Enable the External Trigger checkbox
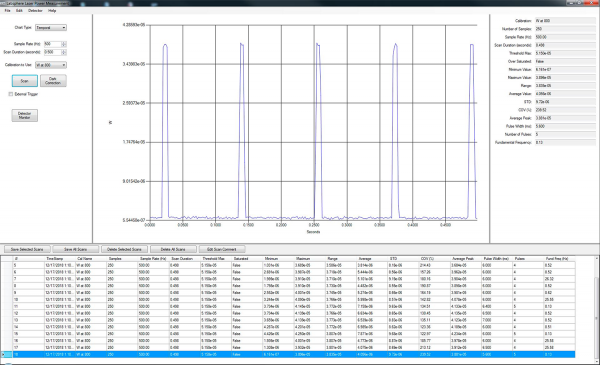The image size is (600, 365). coord(11,94)
